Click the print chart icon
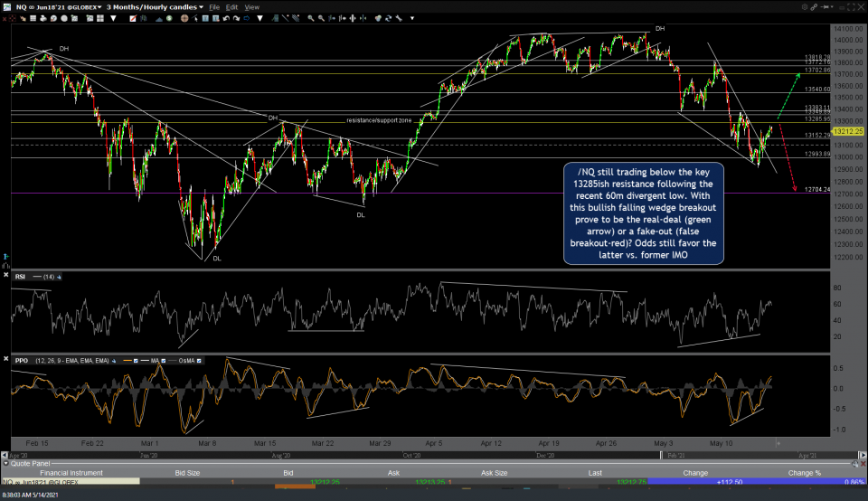Image resolution: width=868 pixels, height=501 pixels. pyautogui.click(x=42, y=18)
